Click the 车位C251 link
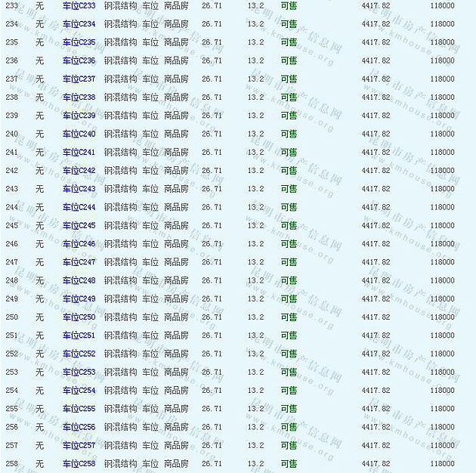The width and height of the screenshot is (476, 473). [x=79, y=335]
